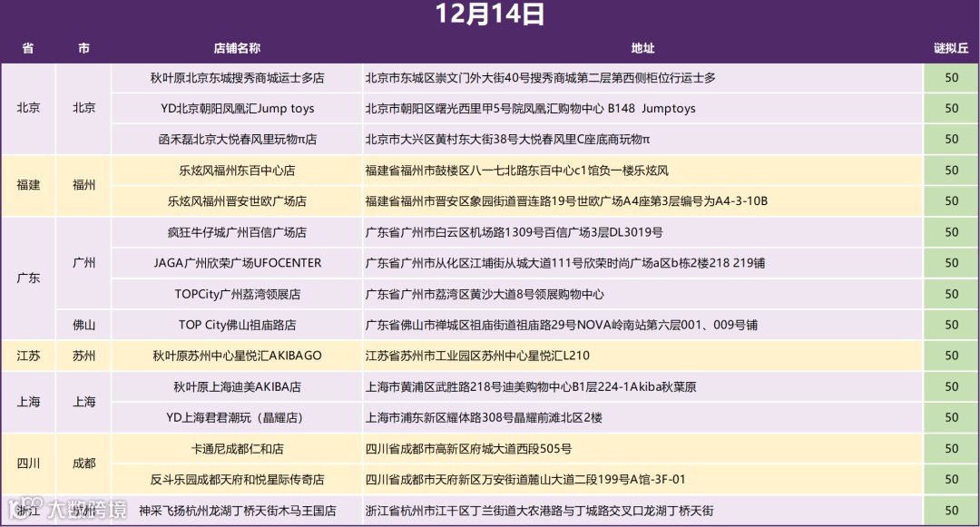Select the 店铺名称 column header
The image size is (980, 527).
[237, 48]
